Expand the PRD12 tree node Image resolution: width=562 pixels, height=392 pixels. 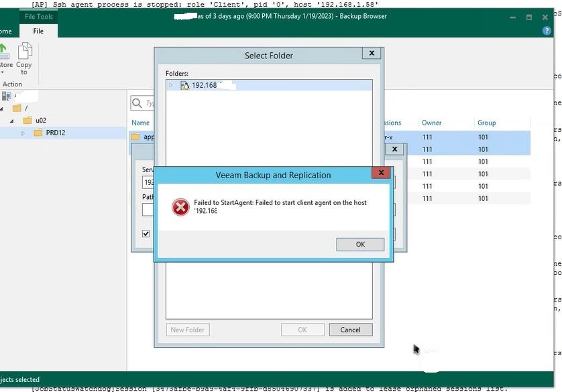pyautogui.click(x=23, y=133)
